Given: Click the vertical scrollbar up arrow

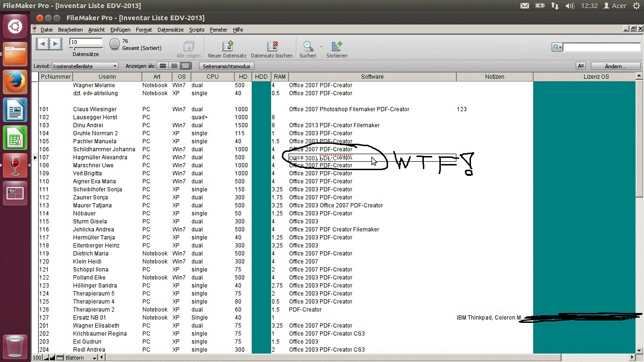Looking at the screenshot, I should pyautogui.click(x=639, y=77).
